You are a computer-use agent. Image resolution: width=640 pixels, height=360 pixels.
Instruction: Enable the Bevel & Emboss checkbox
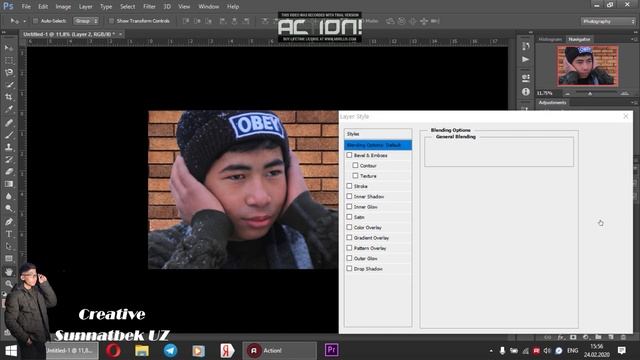click(349, 155)
